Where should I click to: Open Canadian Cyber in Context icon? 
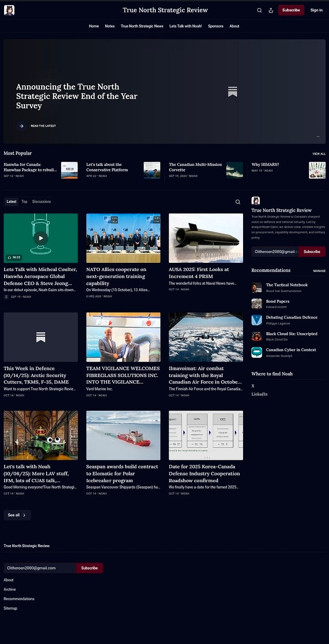(x=257, y=352)
